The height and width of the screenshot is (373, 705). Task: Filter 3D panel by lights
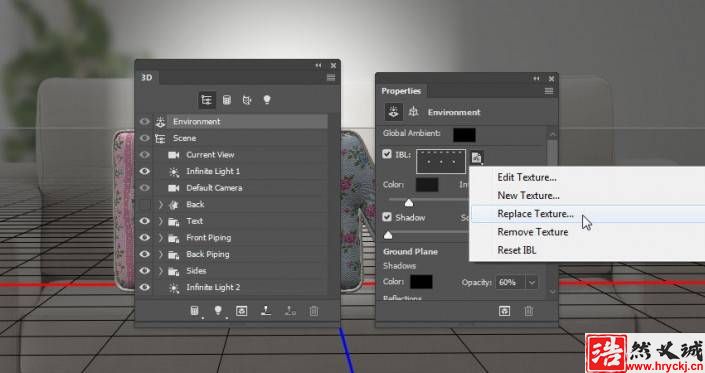coord(267,100)
